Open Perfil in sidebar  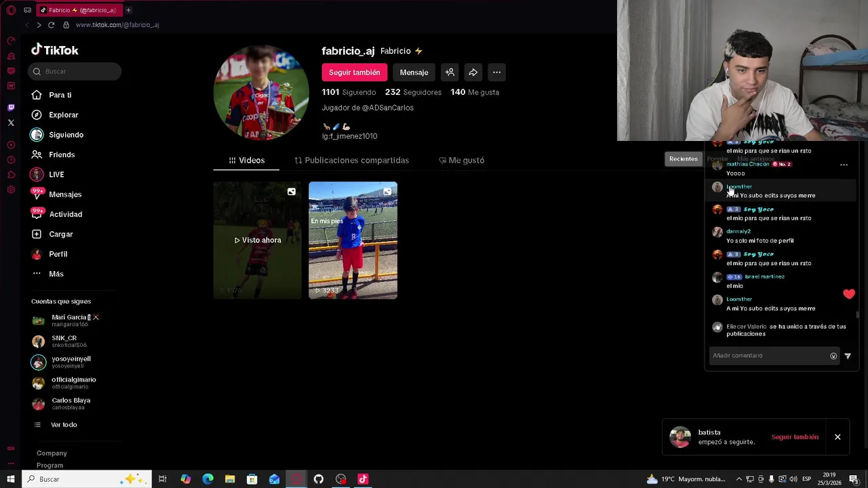coord(58,254)
